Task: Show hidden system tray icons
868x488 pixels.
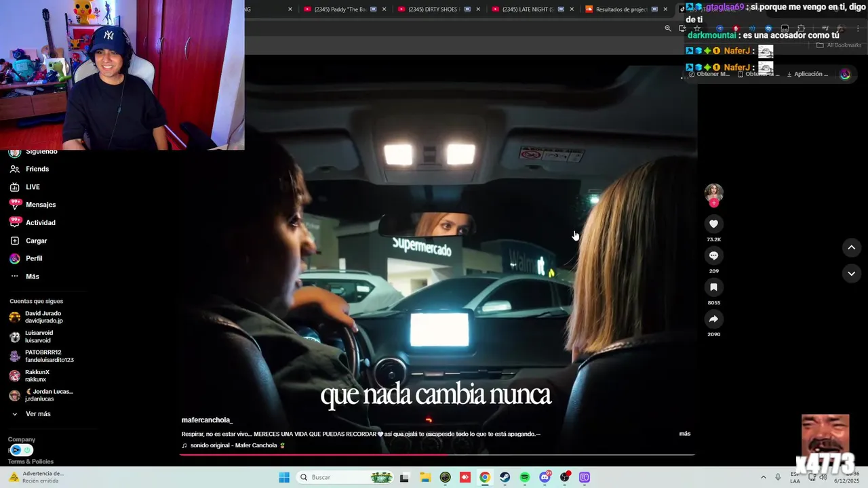Action: [x=764, y=477]
